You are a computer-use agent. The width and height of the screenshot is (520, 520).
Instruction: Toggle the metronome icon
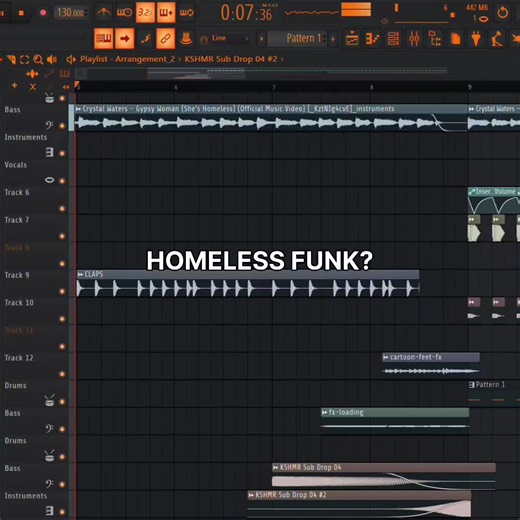point(104,13)
